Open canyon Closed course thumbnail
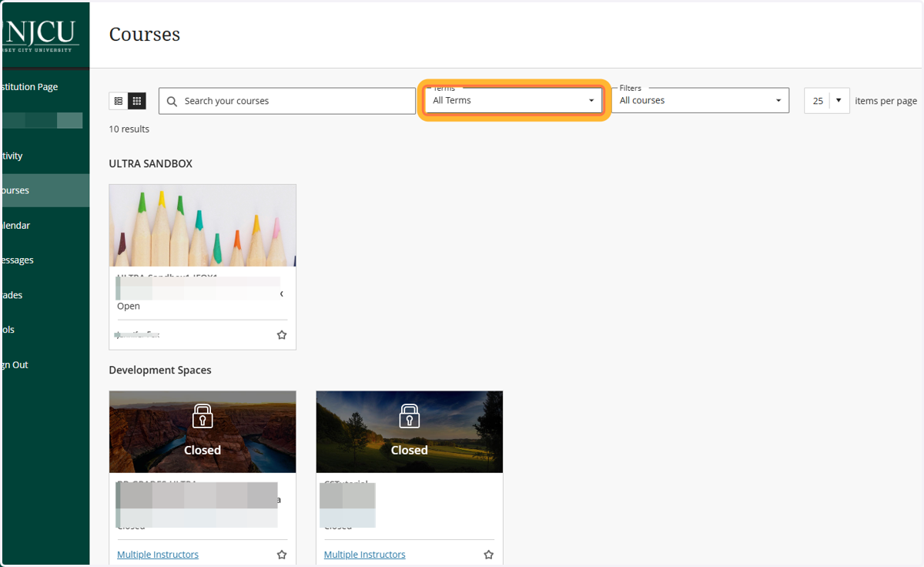The image size is (924, 567). click(203, 431)
